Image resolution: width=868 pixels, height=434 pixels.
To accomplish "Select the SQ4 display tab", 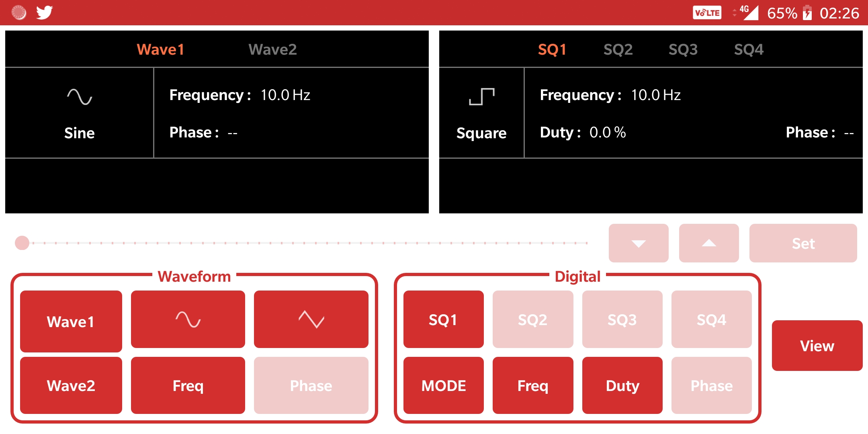I will click(749, 49).
